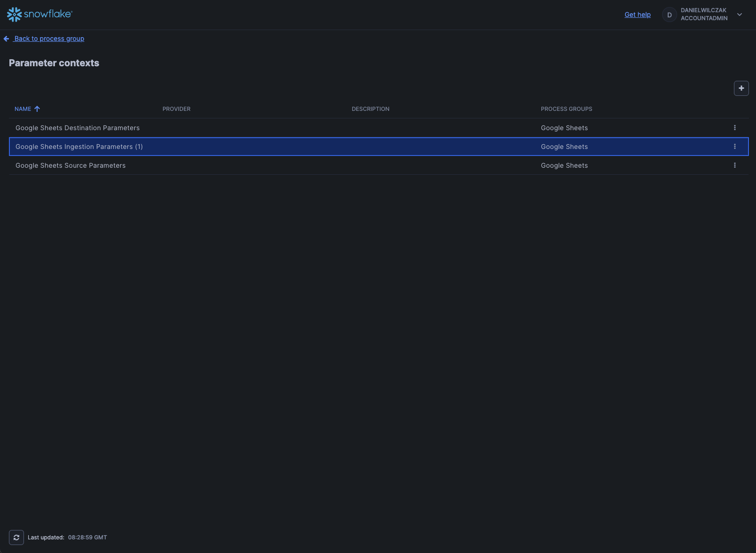Viewport: 756px width, 553px height.
Task: Open actions menu for Google Sheets Source Parameters
Action: point(734,165)
